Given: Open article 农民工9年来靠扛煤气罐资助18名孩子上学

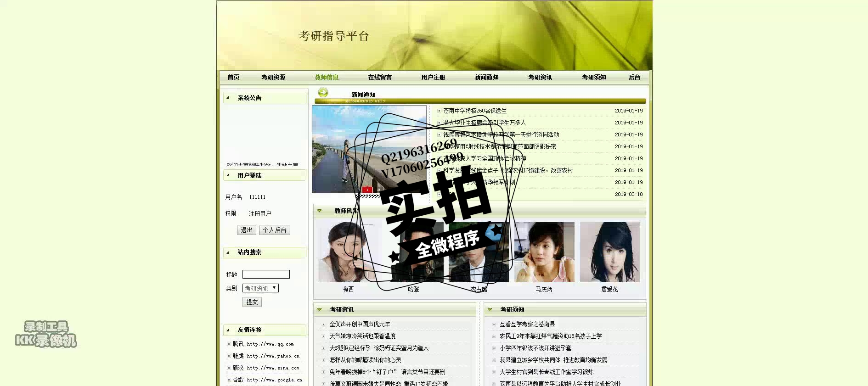Looking at the screenshot, I should click(551, 336).
